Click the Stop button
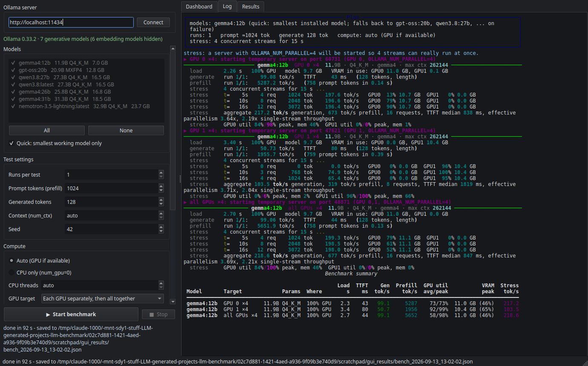 tap(159, 315)
